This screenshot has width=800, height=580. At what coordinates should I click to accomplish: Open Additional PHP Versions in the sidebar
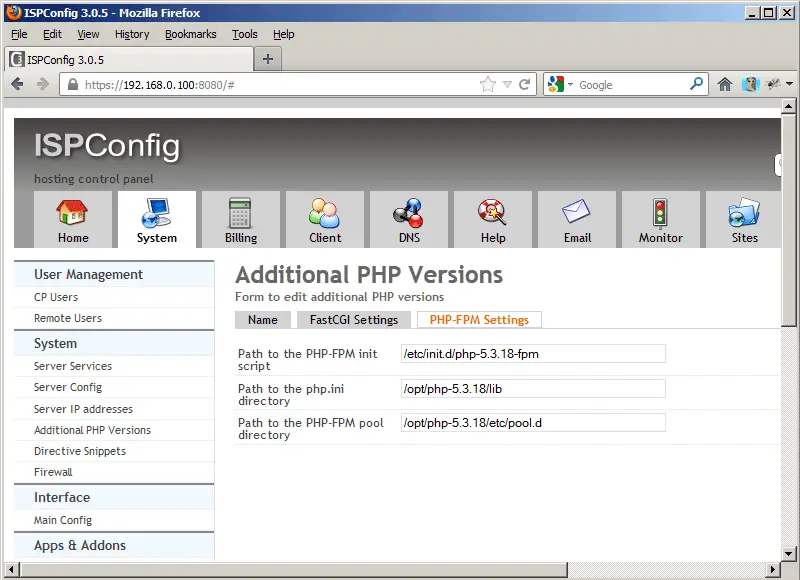(x=92, y=430)
